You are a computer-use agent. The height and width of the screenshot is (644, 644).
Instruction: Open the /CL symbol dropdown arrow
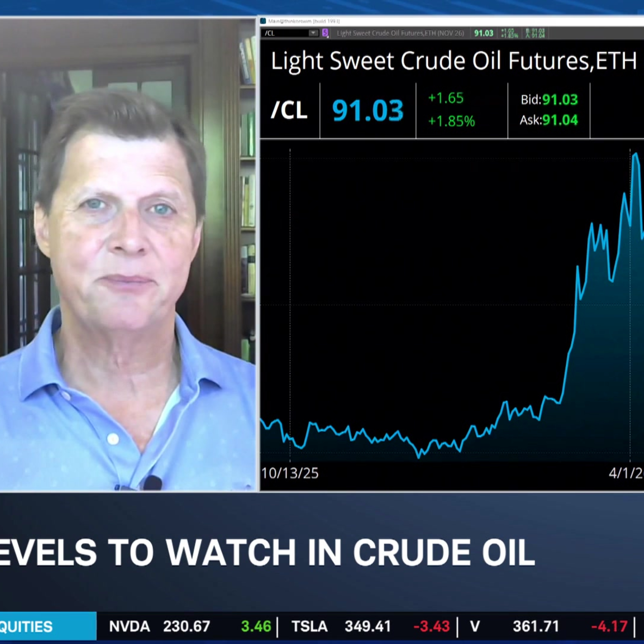click(313, 33)
